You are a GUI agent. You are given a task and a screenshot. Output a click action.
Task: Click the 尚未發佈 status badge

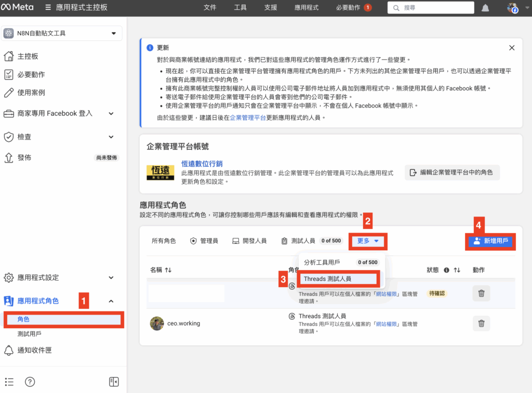[107, 158]
